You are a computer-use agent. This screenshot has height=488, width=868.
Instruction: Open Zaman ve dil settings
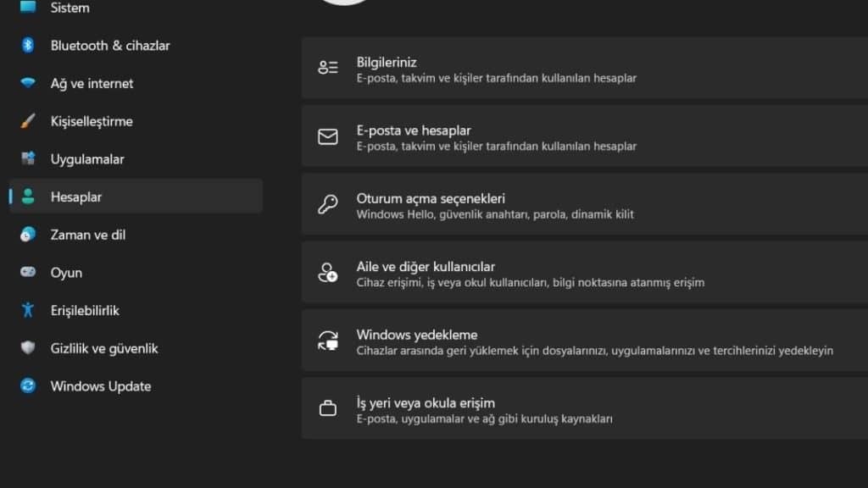136,235
